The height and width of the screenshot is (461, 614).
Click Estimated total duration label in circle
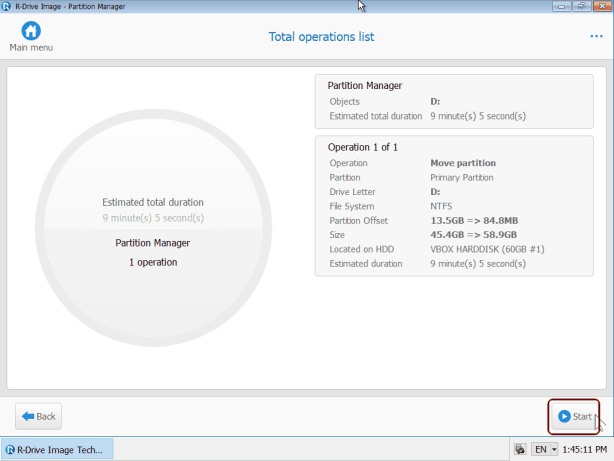[x=153, y=202]
